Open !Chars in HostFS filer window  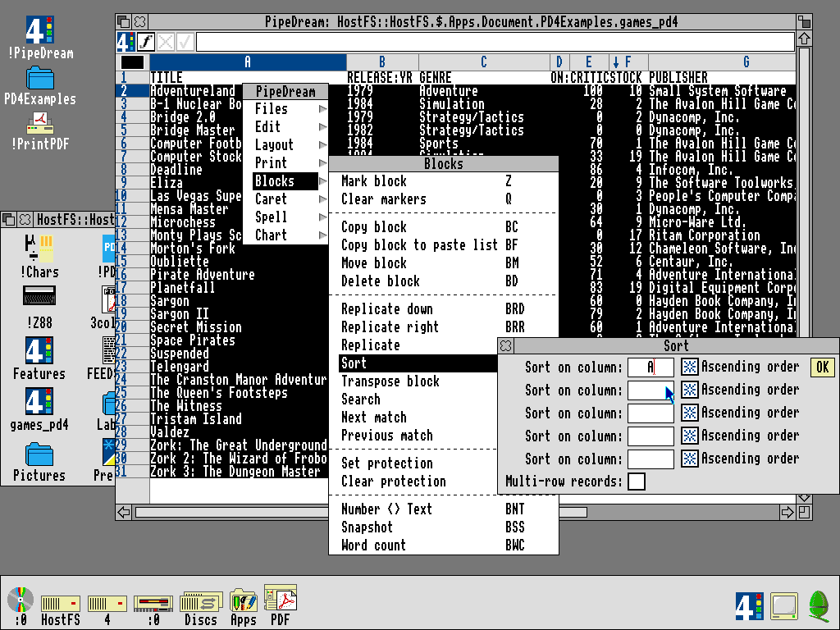39,256
